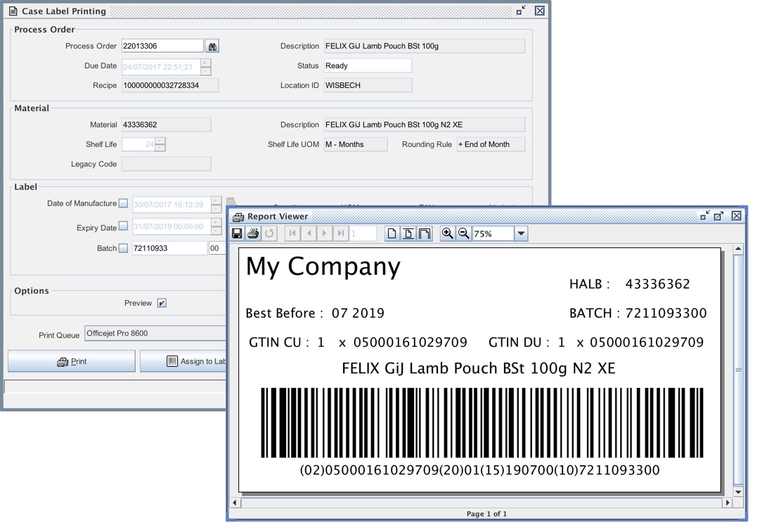762x532 pixels.
Task: Maximize the Report Viewer window
Action: (718, 216)
